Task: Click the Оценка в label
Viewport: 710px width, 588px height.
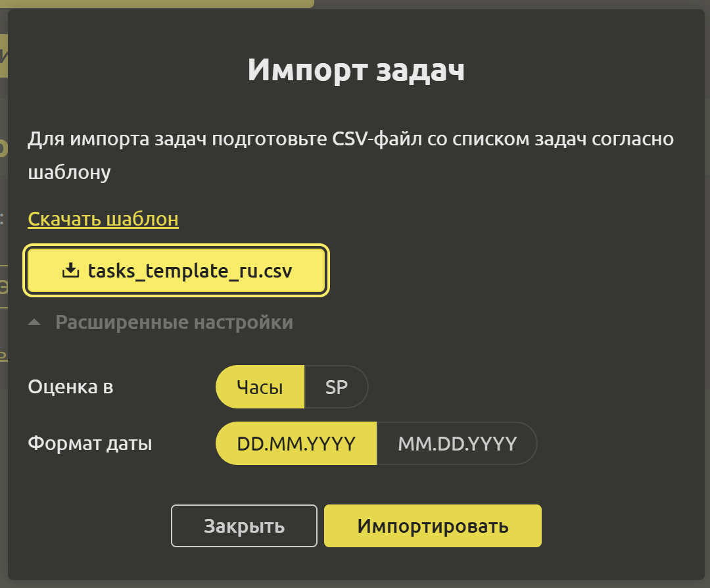Action: coord(70,387)
